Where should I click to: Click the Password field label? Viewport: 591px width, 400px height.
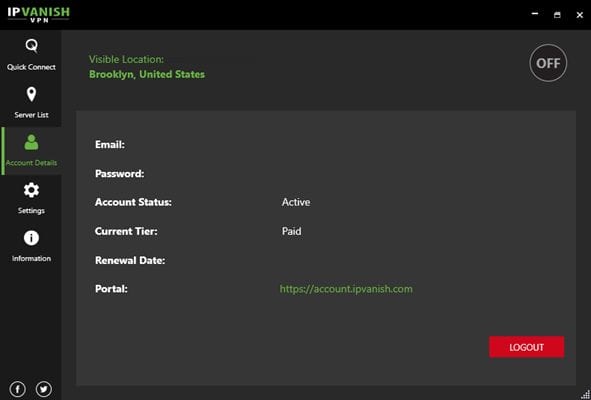click(x=119, y=174)
